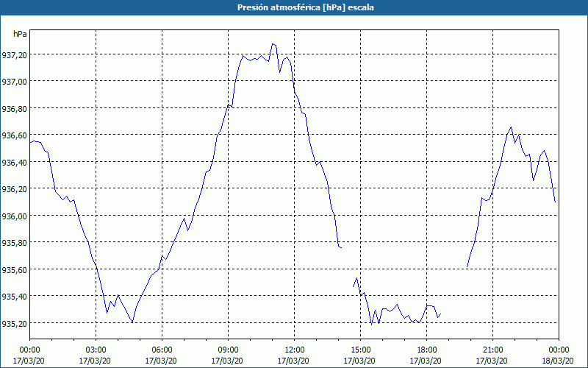This screenshot has width=588, height=368.
Task: Select the 935,60 y-axis label
Action: 14,270
